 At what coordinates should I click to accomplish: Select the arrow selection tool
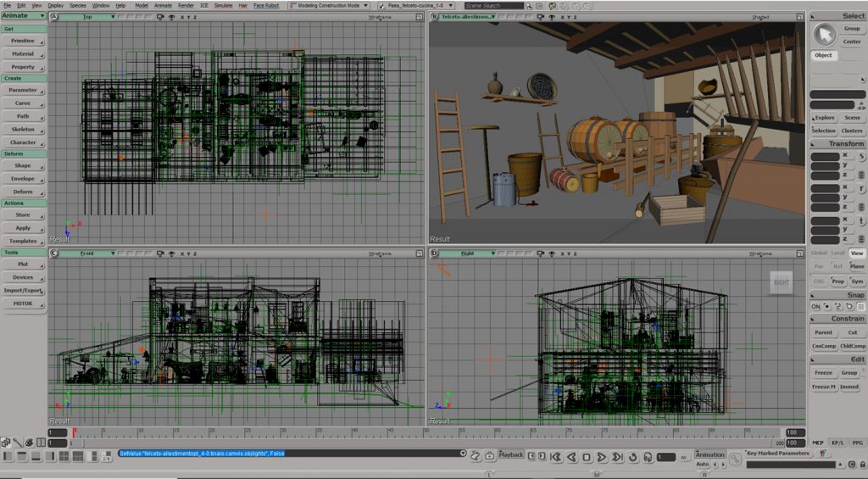click(x=824, y=34)
